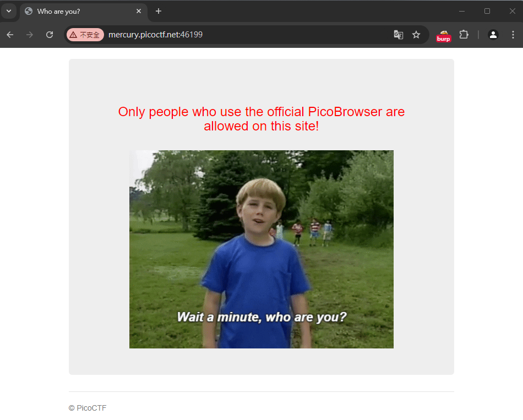
Task: Focus the mercury.picoctf.net address bar
Action: [247, 35]
